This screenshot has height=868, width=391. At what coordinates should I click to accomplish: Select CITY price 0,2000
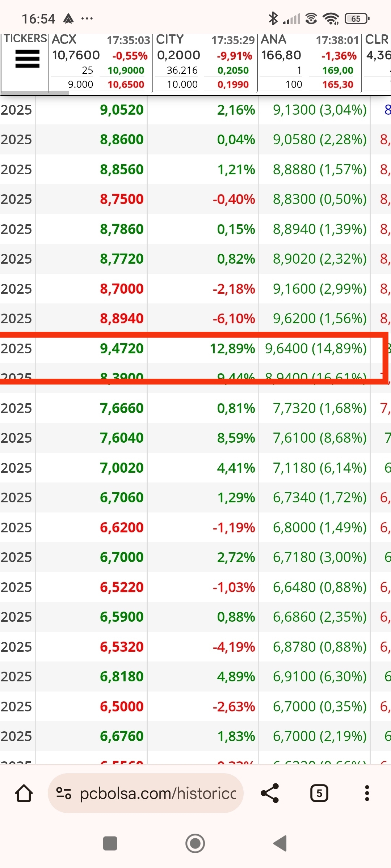pyautogui.click(x=179, y=55)
